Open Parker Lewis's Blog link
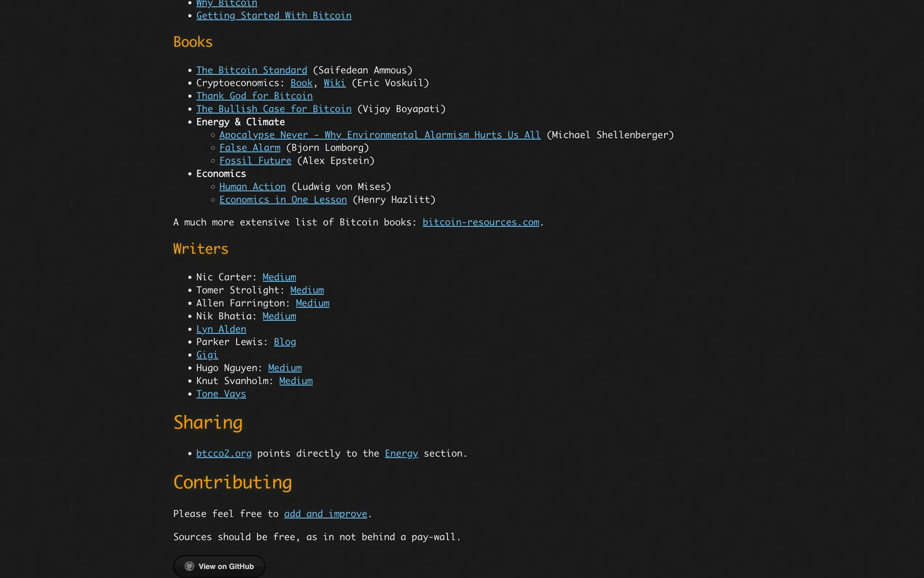 tap(285, 342)
